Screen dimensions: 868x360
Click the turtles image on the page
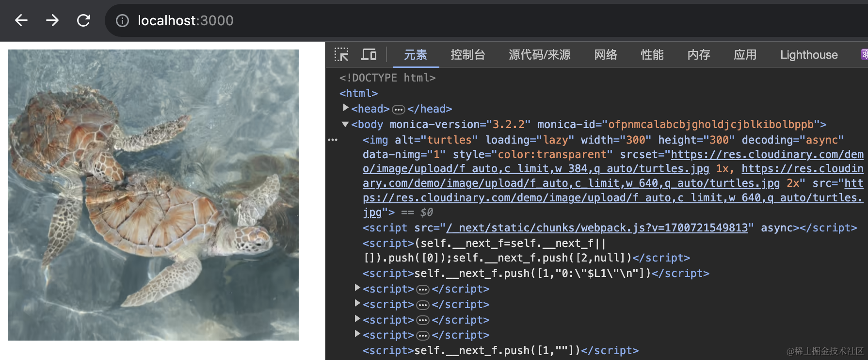[x=153, y=195]
